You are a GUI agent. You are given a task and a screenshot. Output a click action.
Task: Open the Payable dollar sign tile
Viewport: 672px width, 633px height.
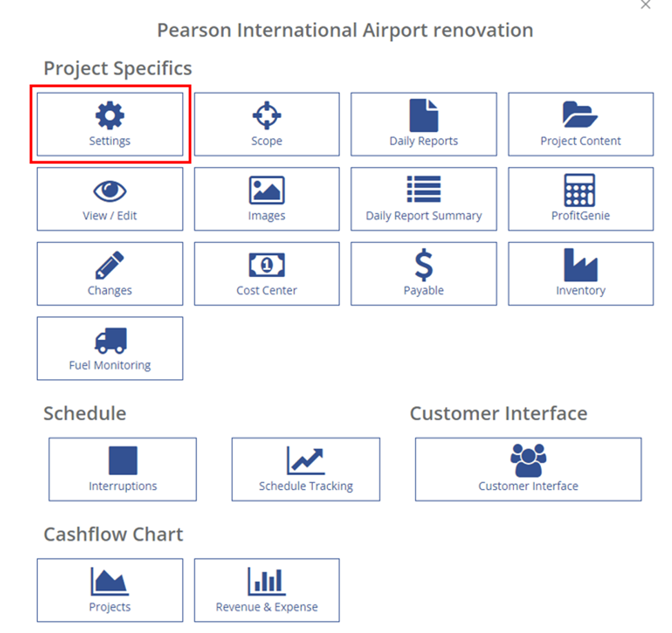(x=423, y=274)
